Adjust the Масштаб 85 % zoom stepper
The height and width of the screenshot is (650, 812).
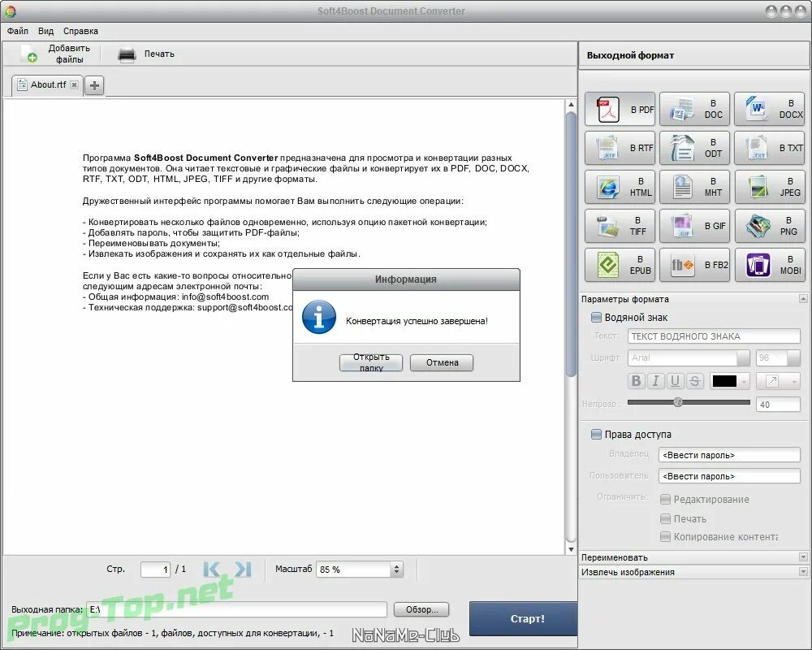397,569
